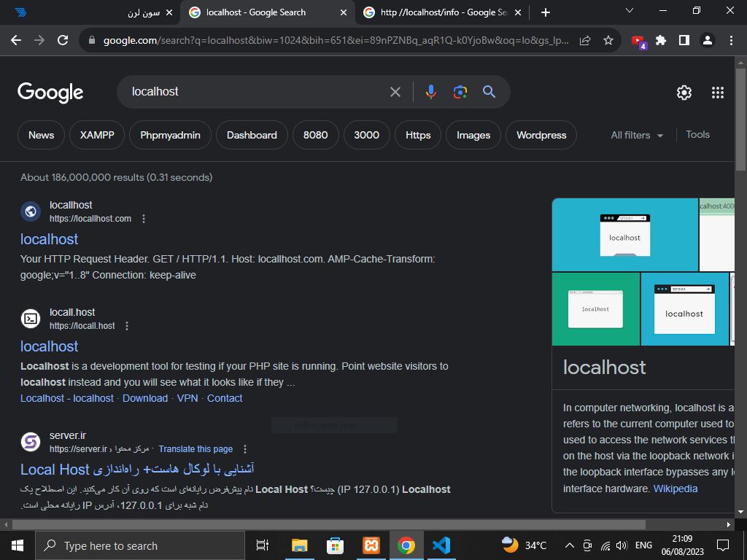Viewport: 747px width, 560px height.
Task: Open Windows Start menu
Action: tap(18, 545)
